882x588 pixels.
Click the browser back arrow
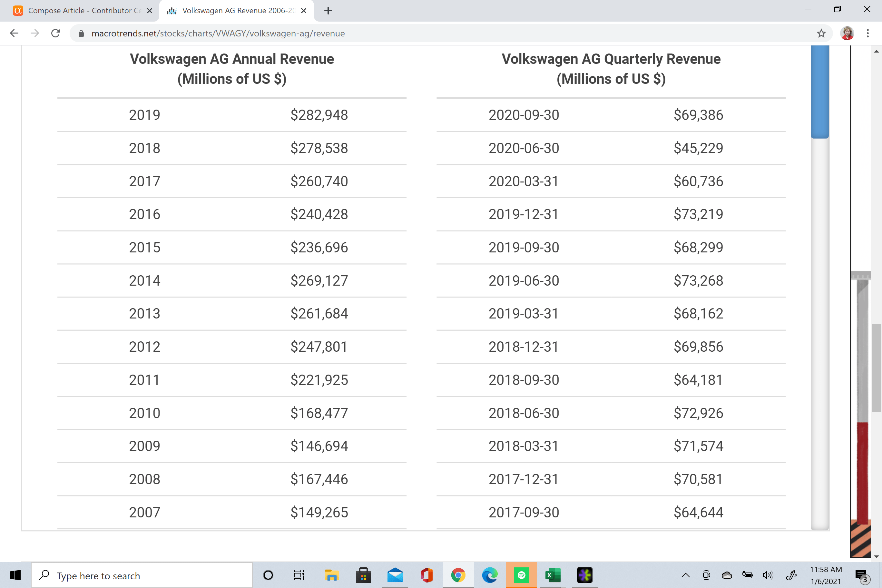click(14, 34)
